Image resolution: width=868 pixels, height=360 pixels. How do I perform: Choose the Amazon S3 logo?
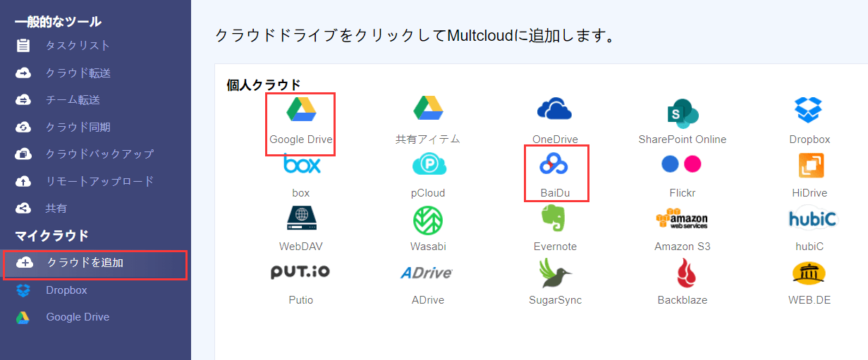pyautogui.click(x=682, y=219)
